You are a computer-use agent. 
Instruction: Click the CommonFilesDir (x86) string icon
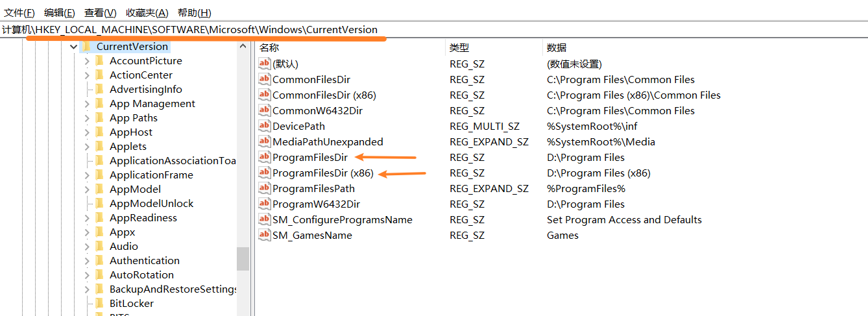264,95
